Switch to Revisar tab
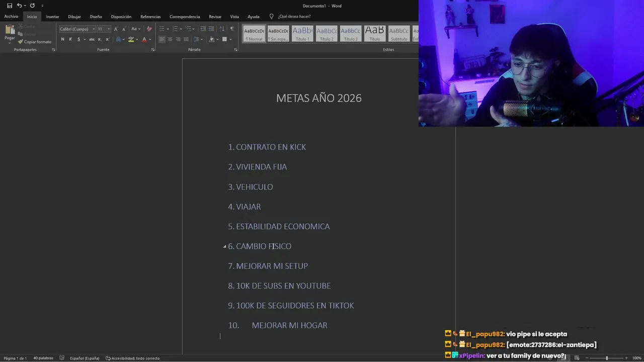This screenshot has width=644, height=362. pyautogui.click(x=215, y=17)
